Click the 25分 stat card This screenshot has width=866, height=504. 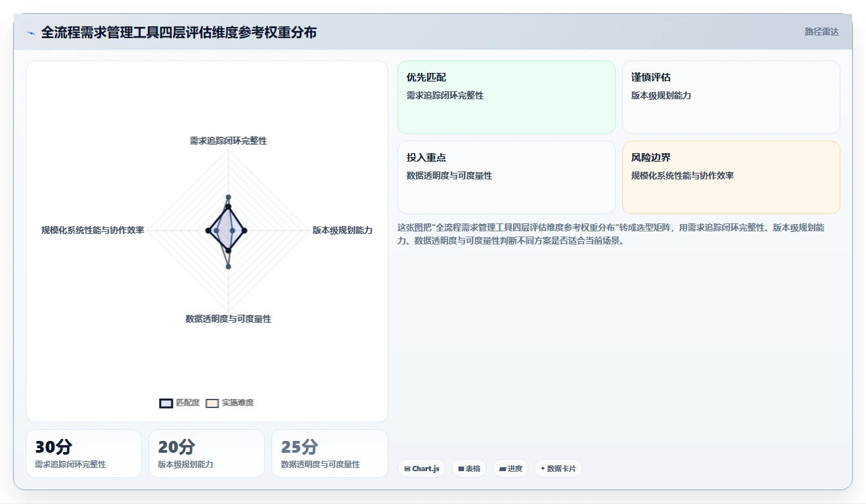[329, 453]
